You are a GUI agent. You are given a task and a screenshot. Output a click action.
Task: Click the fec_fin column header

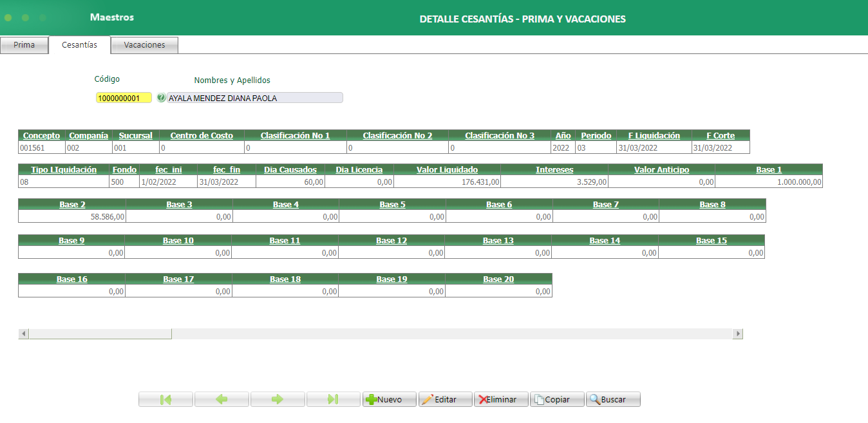pyautogui.click(x=227, y=169)
